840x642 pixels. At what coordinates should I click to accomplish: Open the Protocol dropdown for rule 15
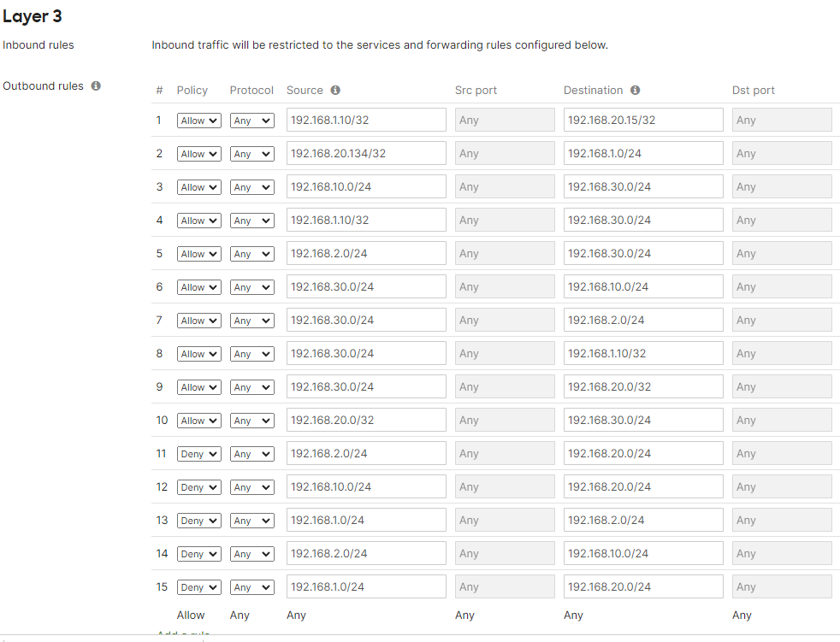[x=251, y=587]
